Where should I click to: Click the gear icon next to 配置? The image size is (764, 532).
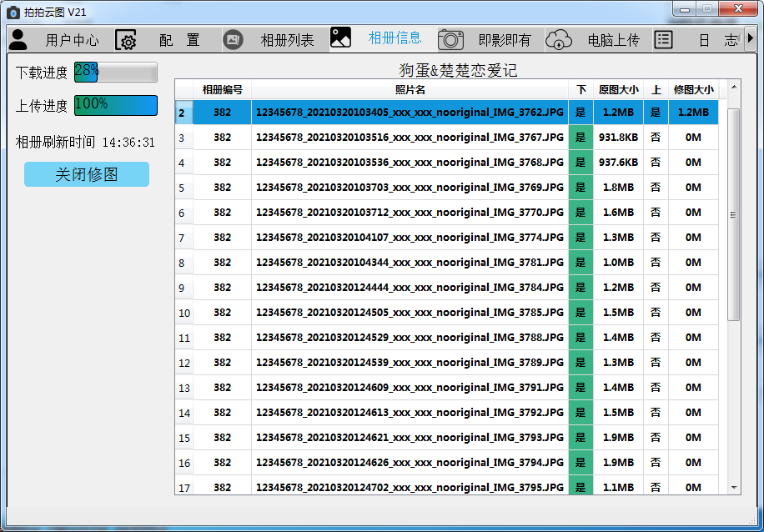[126, 40]
